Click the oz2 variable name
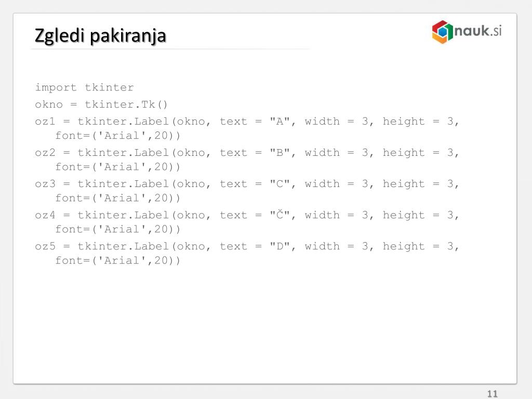This screenshot has width=532, height=399. point(45,153)
